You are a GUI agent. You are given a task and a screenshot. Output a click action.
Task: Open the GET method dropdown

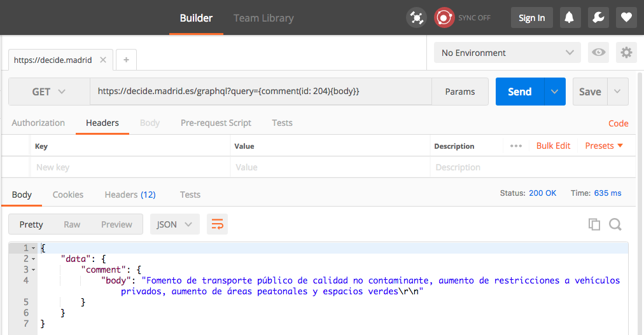49,92
